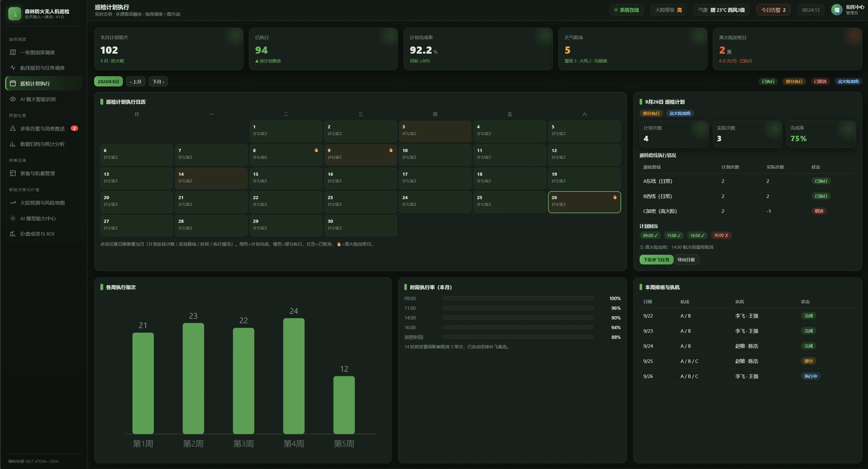Image resolution: width=868 pixels, height=469 pixels.
Task: Open 一张图指挥调度 menu item
Action: (44, 52)
